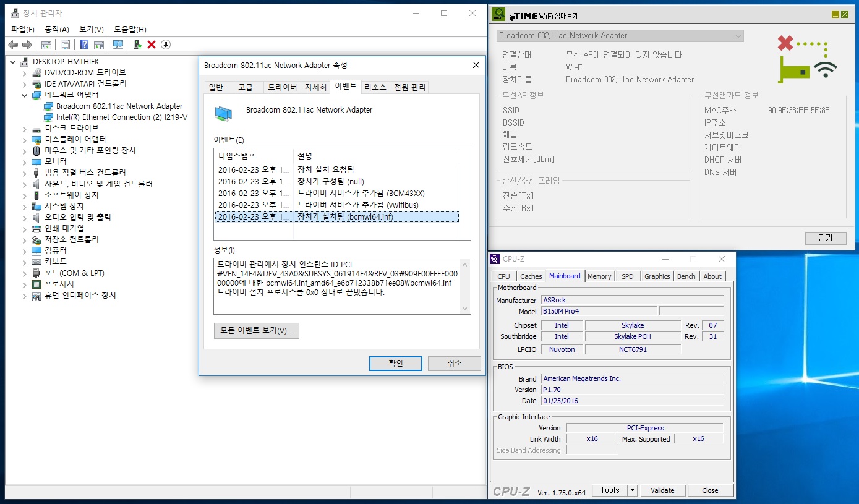Click the 프로세서 category icon
Viewport: 859px width, 504px height.
click(37, 284)
